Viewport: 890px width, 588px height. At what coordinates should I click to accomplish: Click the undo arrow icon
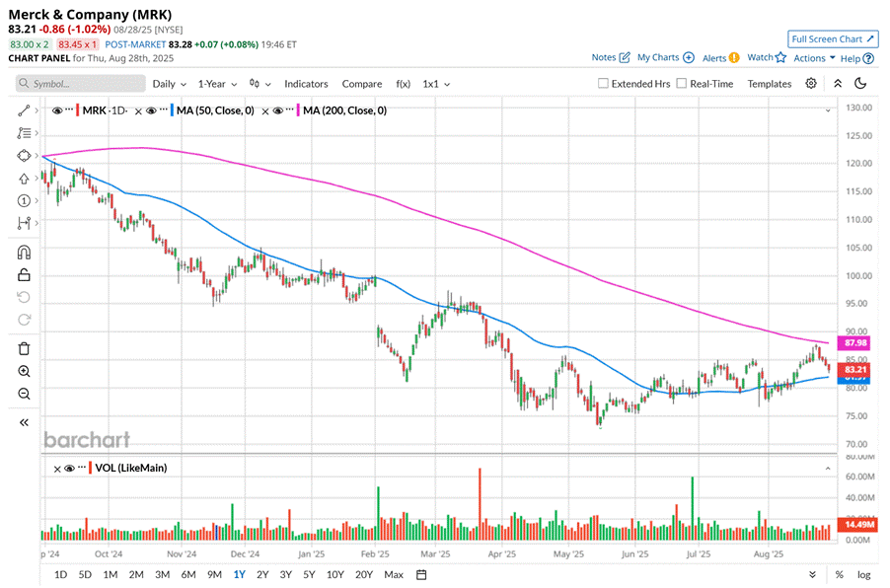[x=24, y=297]
